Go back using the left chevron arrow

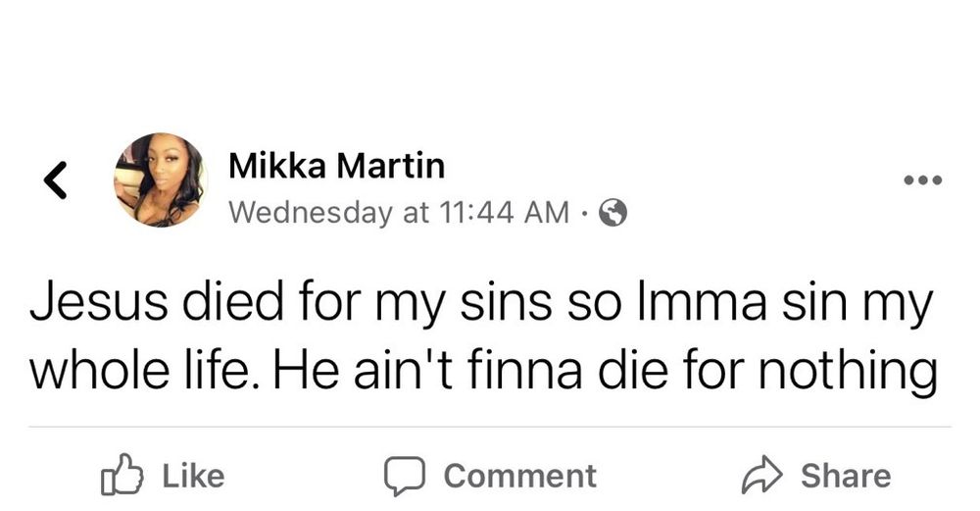point(56,180)
